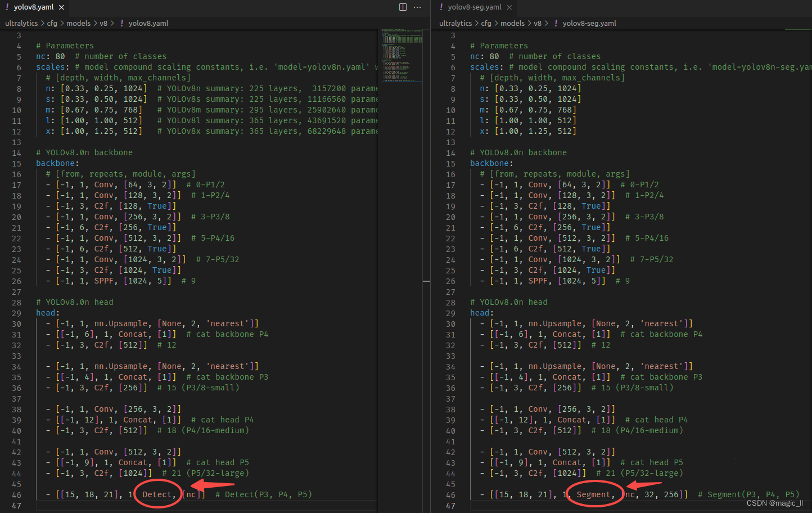Click '# 18 (P4/16-medium)' in yolov8-seg.yaml
The image size is (812, 513).
637,430
